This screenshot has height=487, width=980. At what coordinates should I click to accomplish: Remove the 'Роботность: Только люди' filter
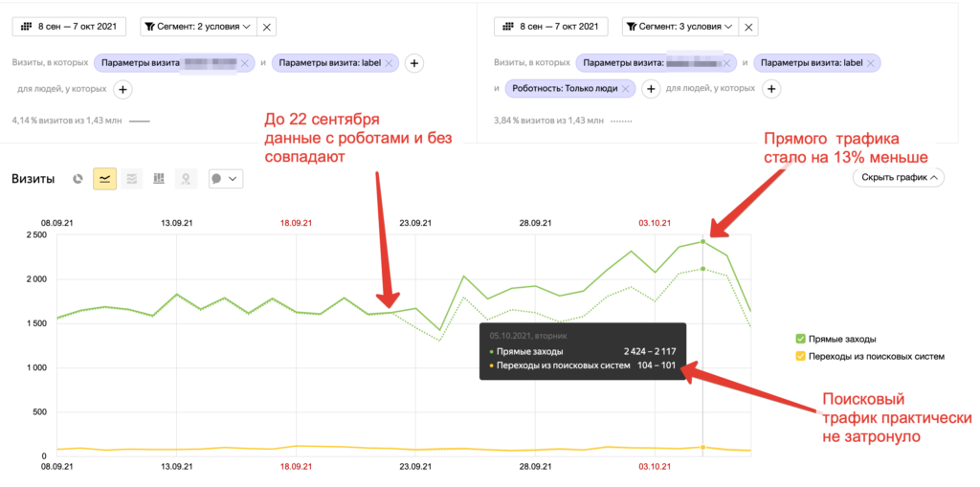coord(625,89)
